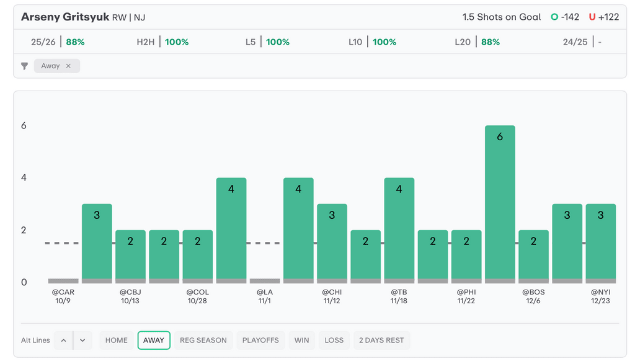Viewport: 635px width, 364px height.
Task: Select the Over -142 odds
Action: [x=565, y=17]
